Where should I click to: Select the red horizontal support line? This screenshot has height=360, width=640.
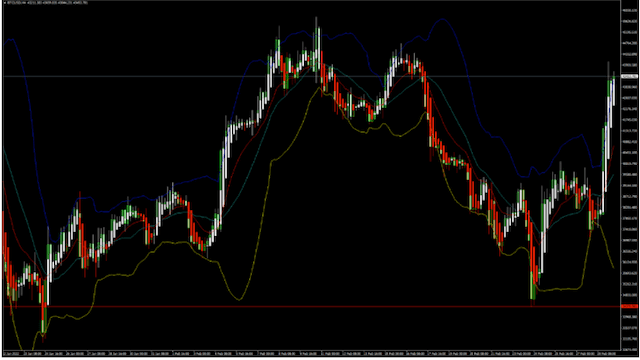(x=312, y=306)
